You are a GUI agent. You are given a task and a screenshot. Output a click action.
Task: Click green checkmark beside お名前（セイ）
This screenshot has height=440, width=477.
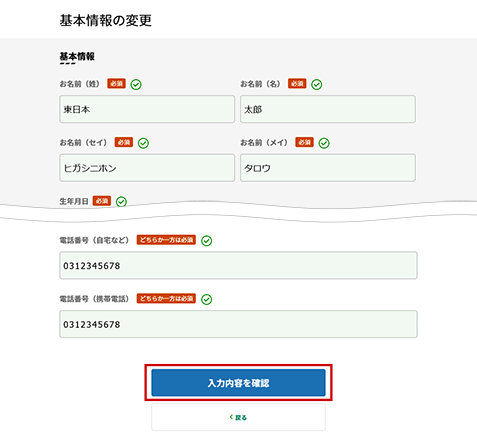143,143
